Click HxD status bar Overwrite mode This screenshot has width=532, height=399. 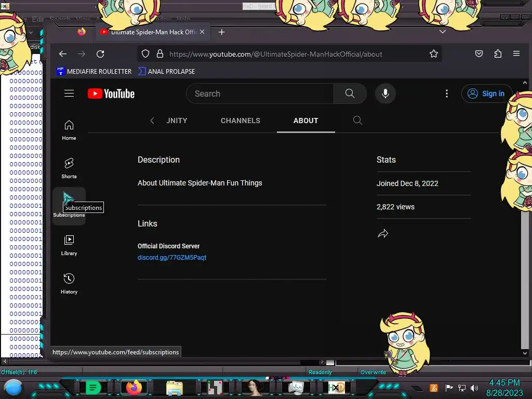[x=373, y=372]
